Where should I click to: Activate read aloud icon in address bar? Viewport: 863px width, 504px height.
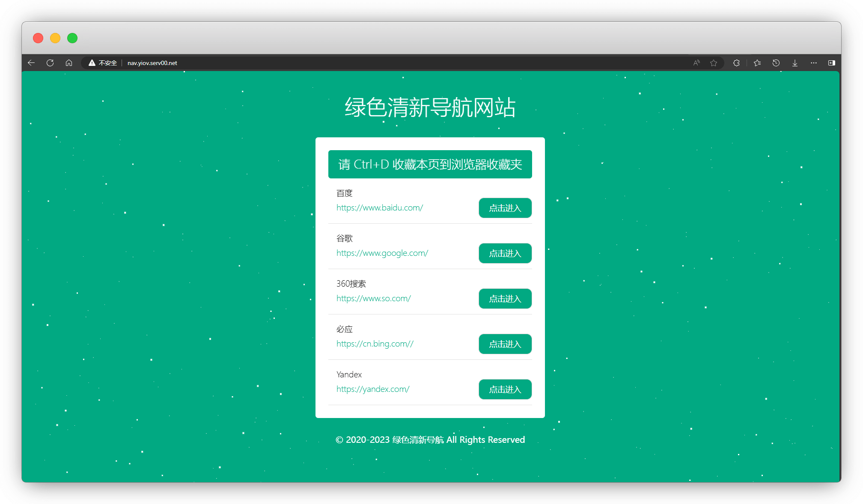(x=696, y=63)
